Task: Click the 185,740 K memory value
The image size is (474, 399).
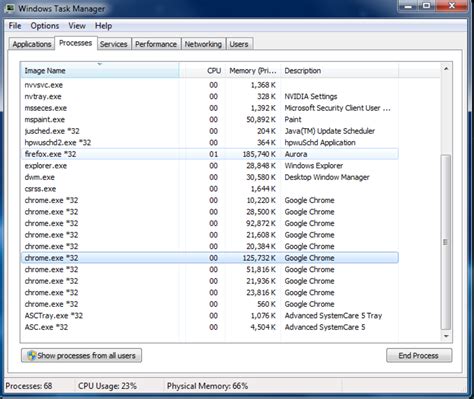Action: point(259,154)
